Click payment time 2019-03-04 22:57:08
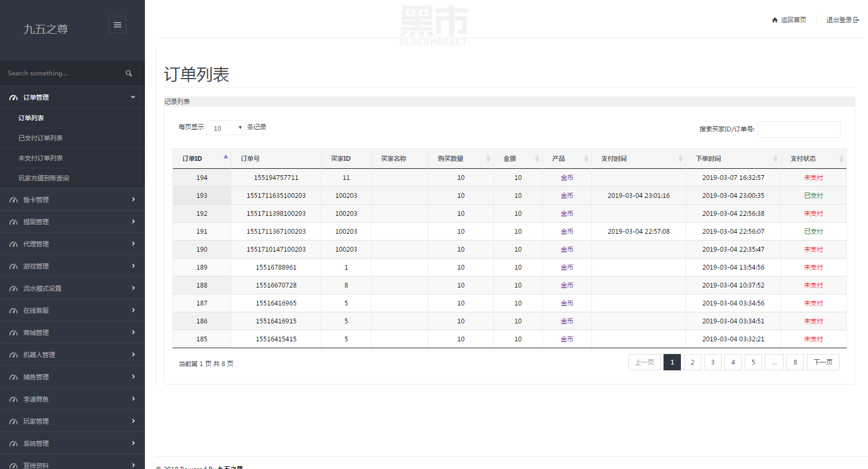 click(x=639, y=232)
